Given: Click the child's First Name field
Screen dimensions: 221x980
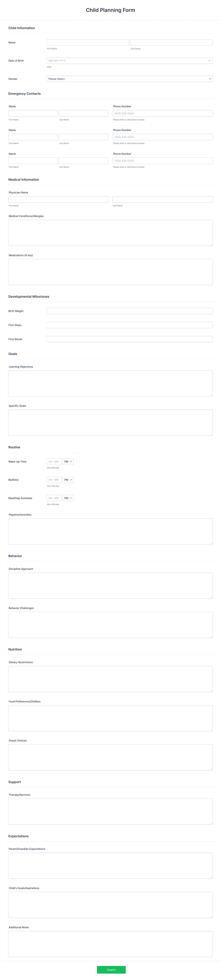Looking at the screenshot, I should click(88, 42).
